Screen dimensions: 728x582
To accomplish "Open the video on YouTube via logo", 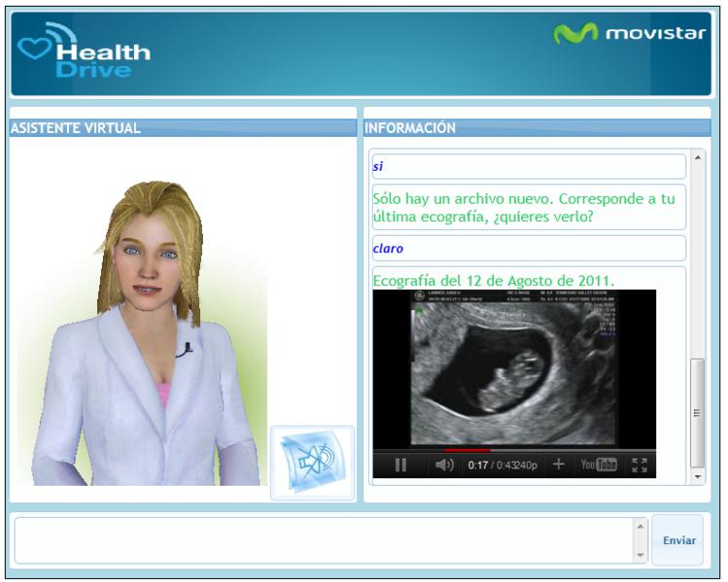I will click(x=599, y=464).
